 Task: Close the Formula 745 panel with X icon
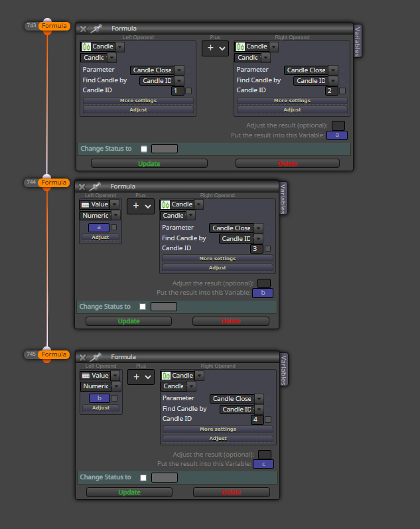pyautogui.click(x=83, y=358)
